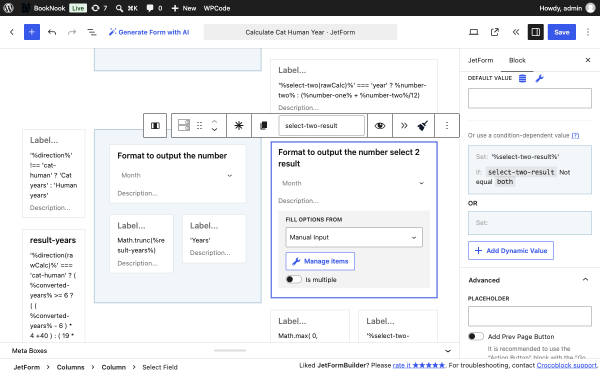Open the (?) condition-dependent value help link
Screen dimensions: 600x375
coord(575,135)
